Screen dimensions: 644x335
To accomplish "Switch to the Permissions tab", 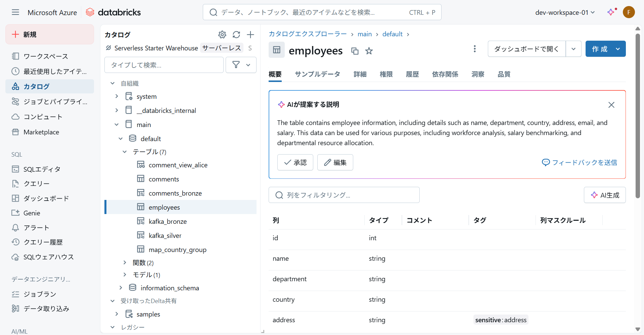I will pyautogui.click(x=386, y=74).
